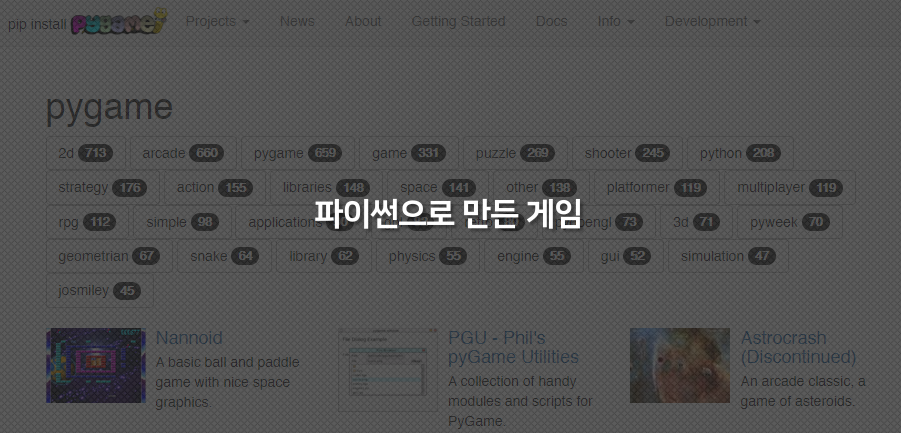The image size is (901, 433).
Task: Click the "pip install" text in navbar
Action: tap(37, 25)
